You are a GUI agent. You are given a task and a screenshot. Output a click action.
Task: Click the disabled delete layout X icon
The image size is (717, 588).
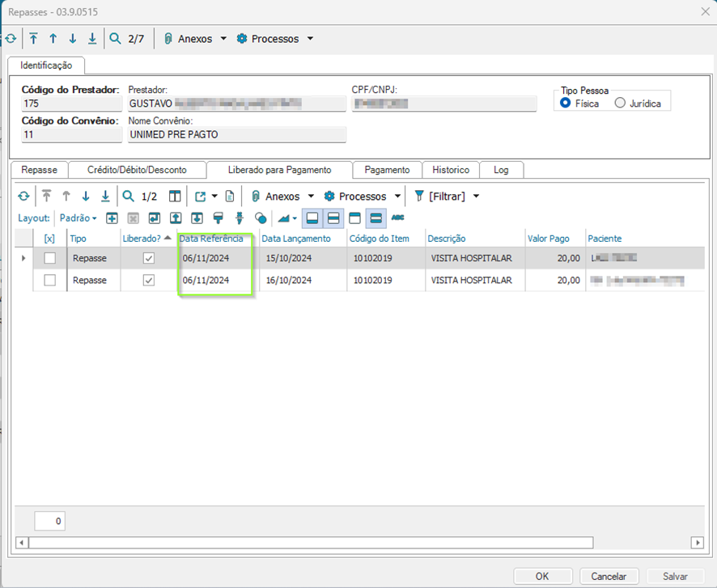coord(133,218)
